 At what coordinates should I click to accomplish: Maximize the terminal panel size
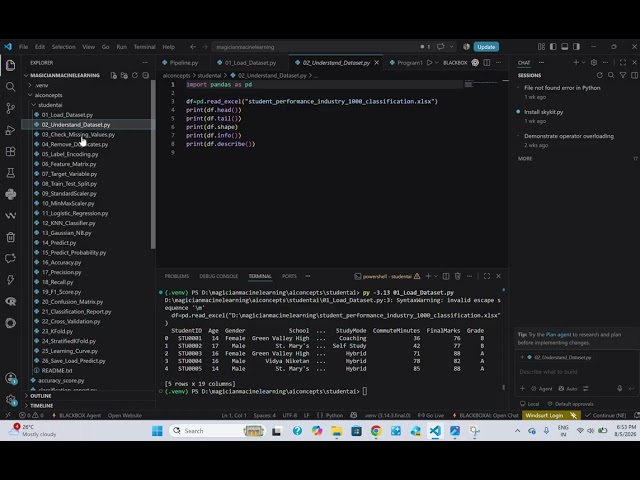(487, 276)
